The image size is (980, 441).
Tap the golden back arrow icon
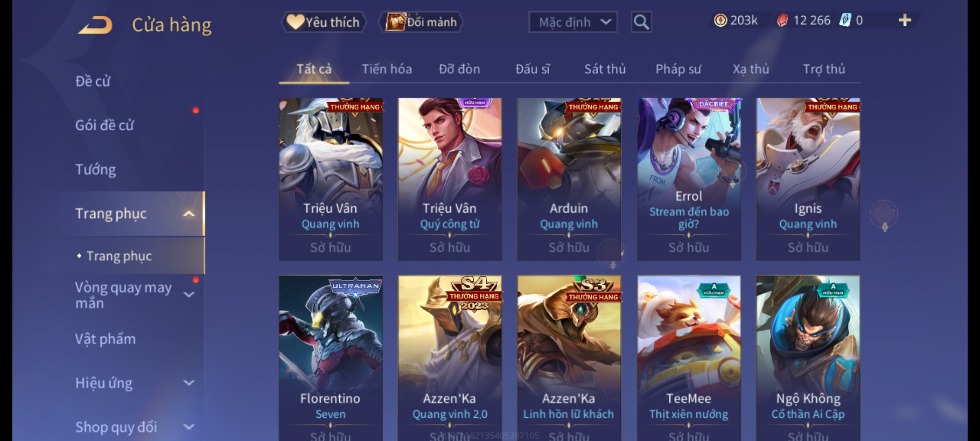point(95,25)
